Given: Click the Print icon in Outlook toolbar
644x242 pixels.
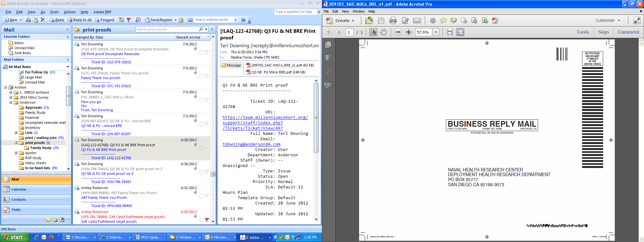Looking at the screenshot, I should tap(28, 20).
